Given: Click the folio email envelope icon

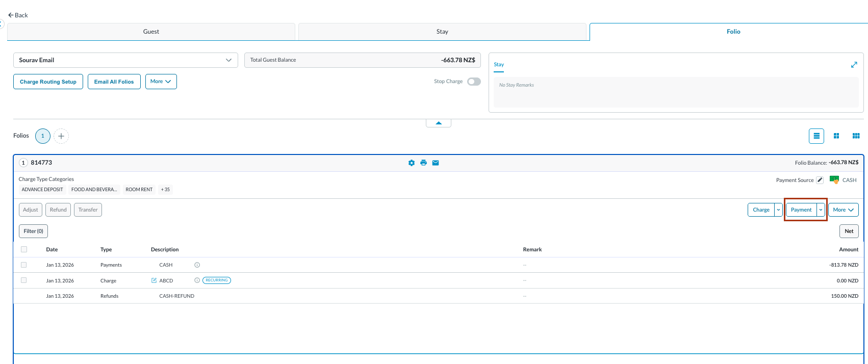Looking at the screenshot, I should click(x=436, y=163).
